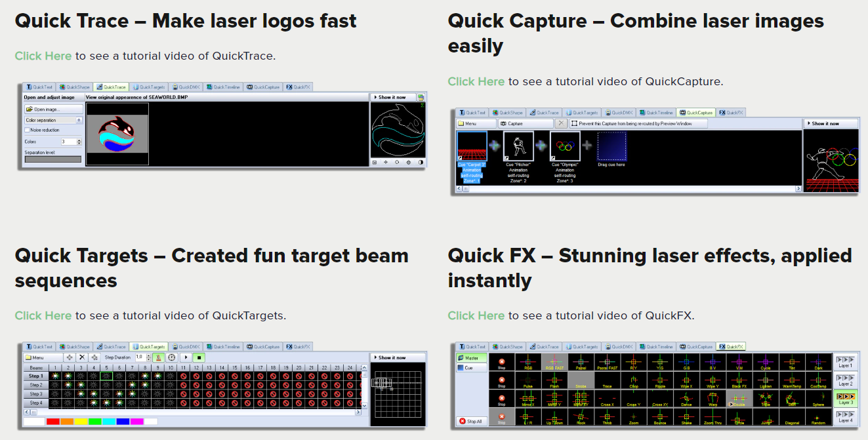Click Here link for QuickTrace tutorial video
The image size is (868, 440).
pyautogui.click(x=43, y=56)
